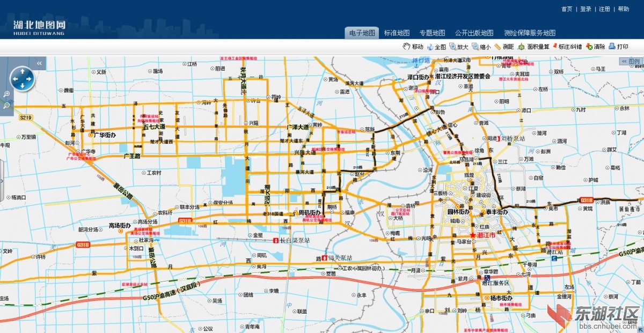644x333 pixels.
Task: Switch to the 标准地图 tab
Action: click(x=397, y=33)
